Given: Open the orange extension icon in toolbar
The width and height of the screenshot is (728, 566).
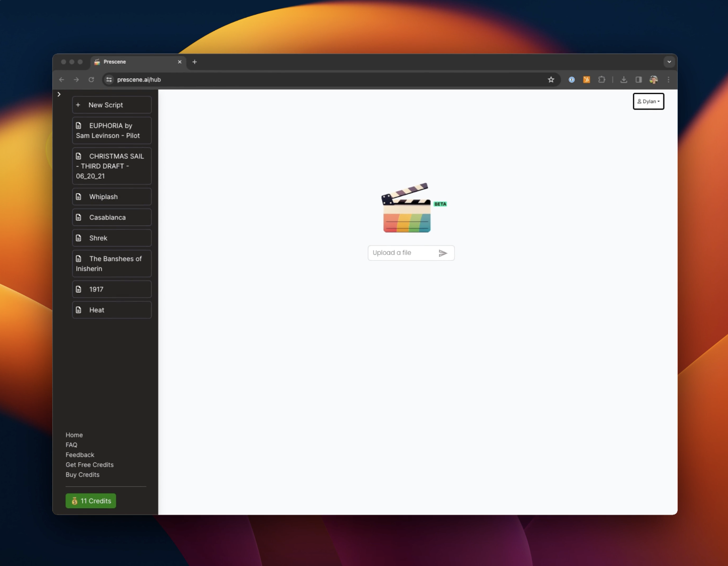Looking at the screenshot, I should pos(587,80).
